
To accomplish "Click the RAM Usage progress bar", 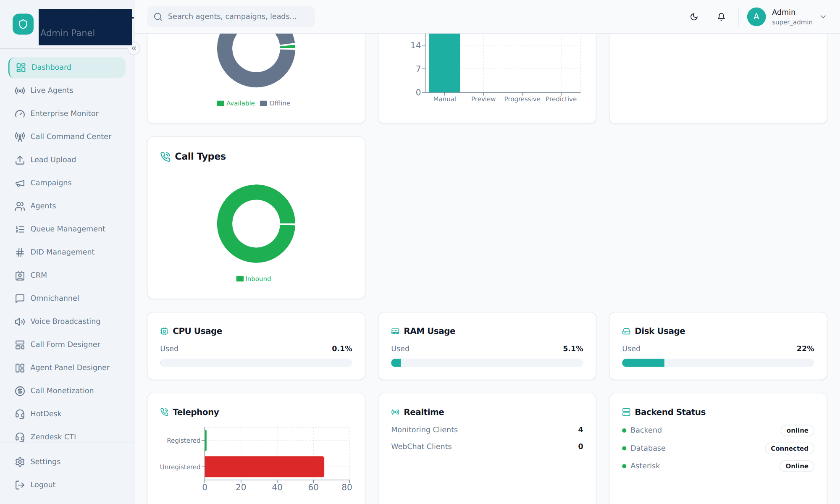I will click(487, 363).
